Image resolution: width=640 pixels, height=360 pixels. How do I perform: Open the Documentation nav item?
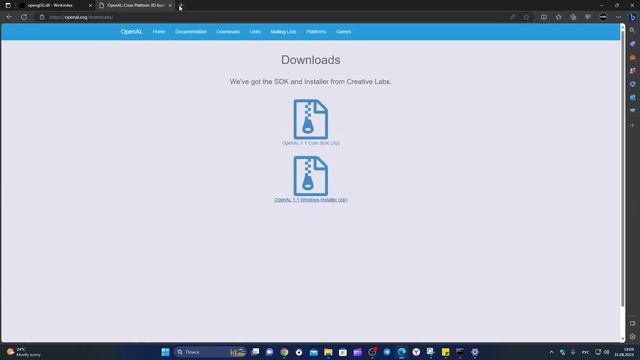click(191, 32)
